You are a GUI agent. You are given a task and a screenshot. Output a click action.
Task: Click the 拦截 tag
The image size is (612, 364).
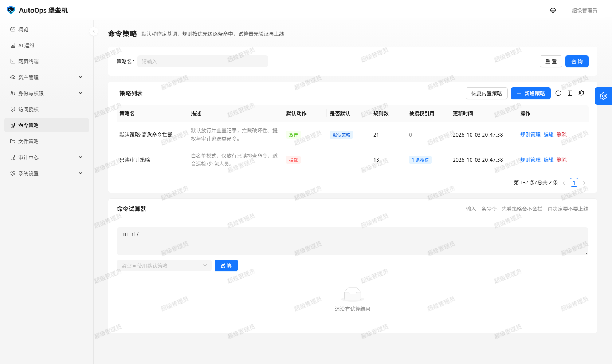[293, 160]
